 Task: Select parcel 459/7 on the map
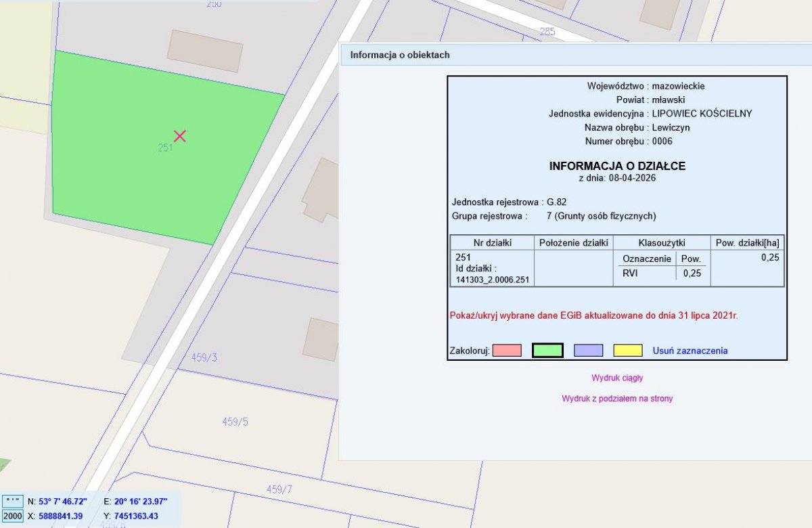point(279,489)
